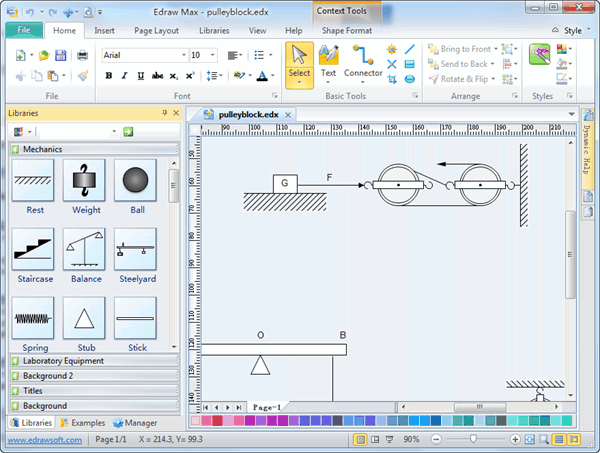Toggle Italic text formatting
This screenshot has height=453, width=600.
tap(123, 75)
